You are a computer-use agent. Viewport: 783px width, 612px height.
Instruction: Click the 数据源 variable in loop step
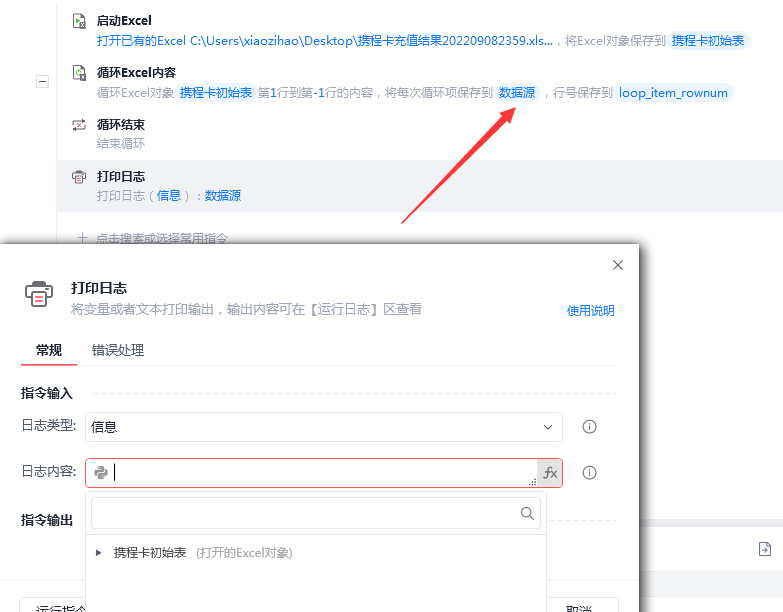click(x=517, y=93)
